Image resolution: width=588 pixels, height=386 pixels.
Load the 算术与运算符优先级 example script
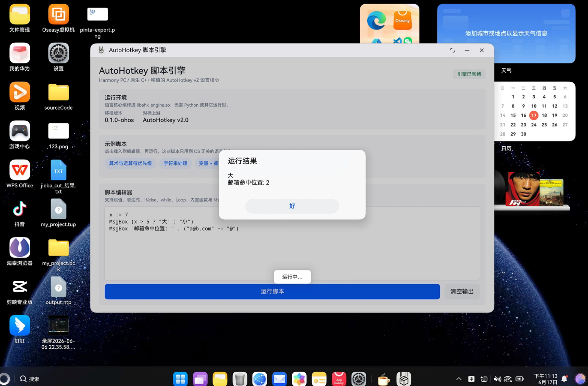point(130,163)
